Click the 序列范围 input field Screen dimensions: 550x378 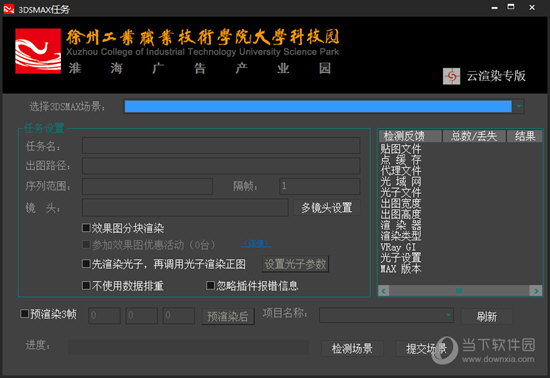click(x=147, y=186)
